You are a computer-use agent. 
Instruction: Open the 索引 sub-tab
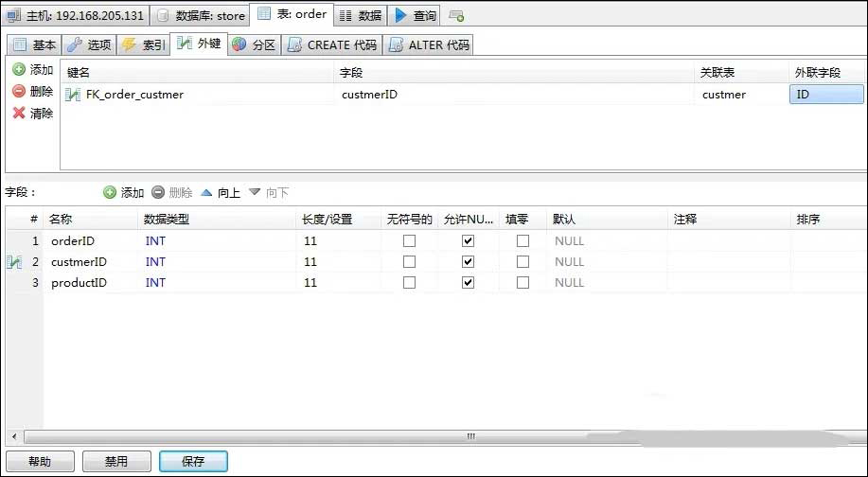[143, 44]
